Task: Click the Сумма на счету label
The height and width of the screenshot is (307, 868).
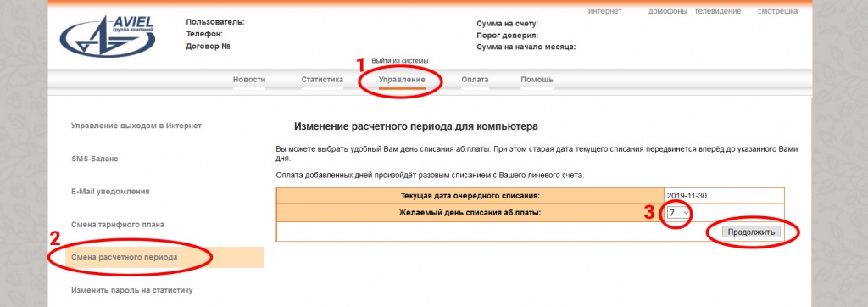Action: [507, 24]
